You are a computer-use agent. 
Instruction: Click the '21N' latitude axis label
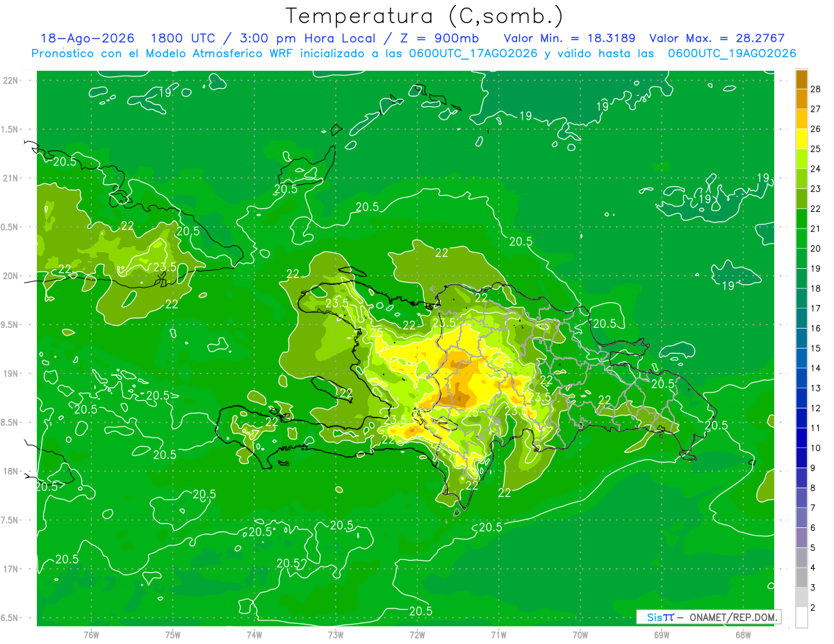10,178
